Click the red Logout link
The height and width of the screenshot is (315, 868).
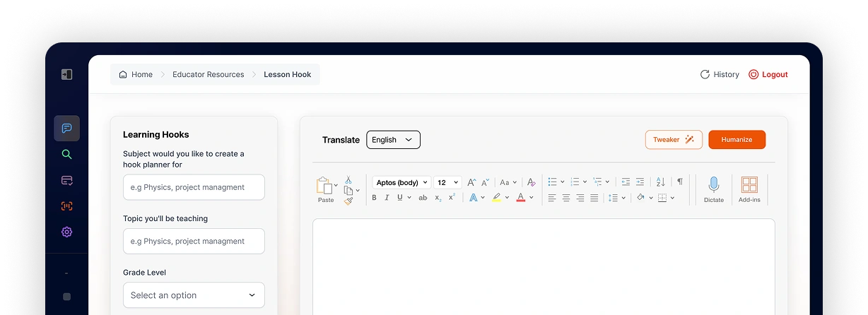768,74
